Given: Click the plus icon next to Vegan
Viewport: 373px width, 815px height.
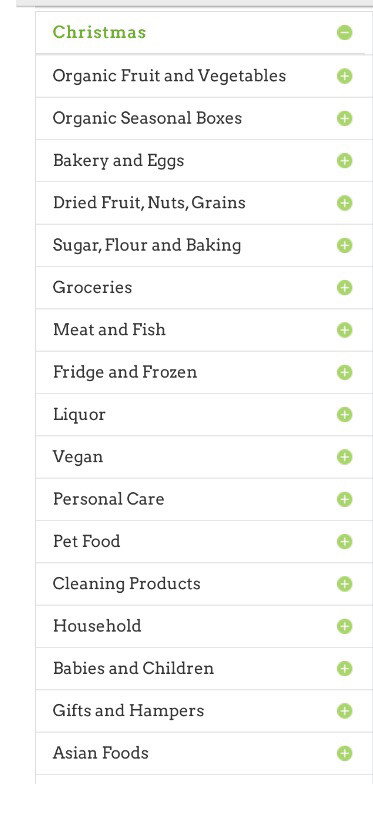Looking at the screenshot, I should coord(344,457).
